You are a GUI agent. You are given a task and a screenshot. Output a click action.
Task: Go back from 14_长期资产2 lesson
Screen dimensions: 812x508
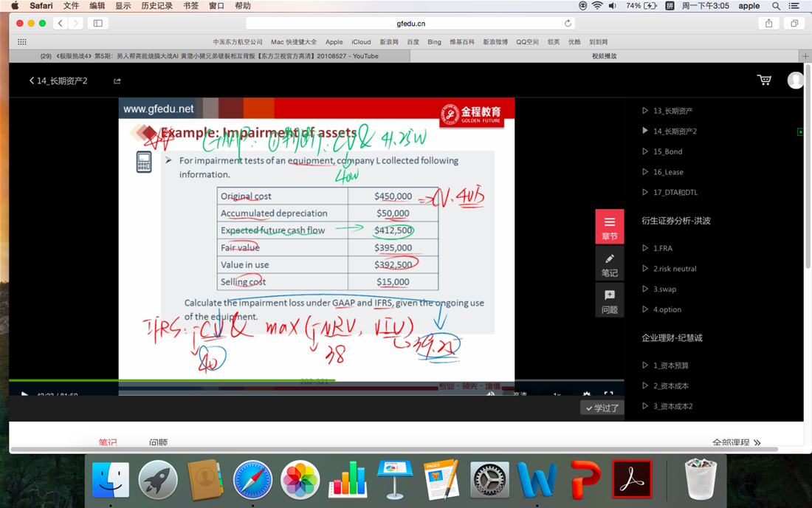32,80
